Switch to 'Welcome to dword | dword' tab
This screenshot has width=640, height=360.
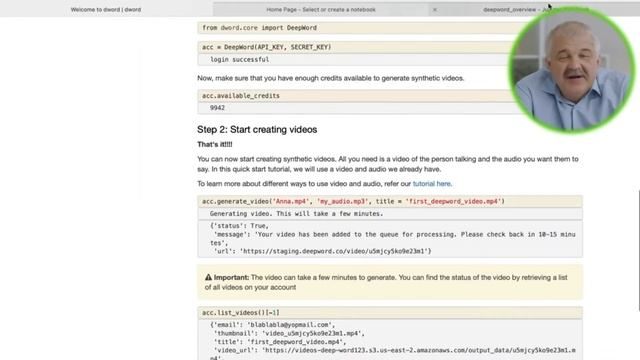[106, 9]
